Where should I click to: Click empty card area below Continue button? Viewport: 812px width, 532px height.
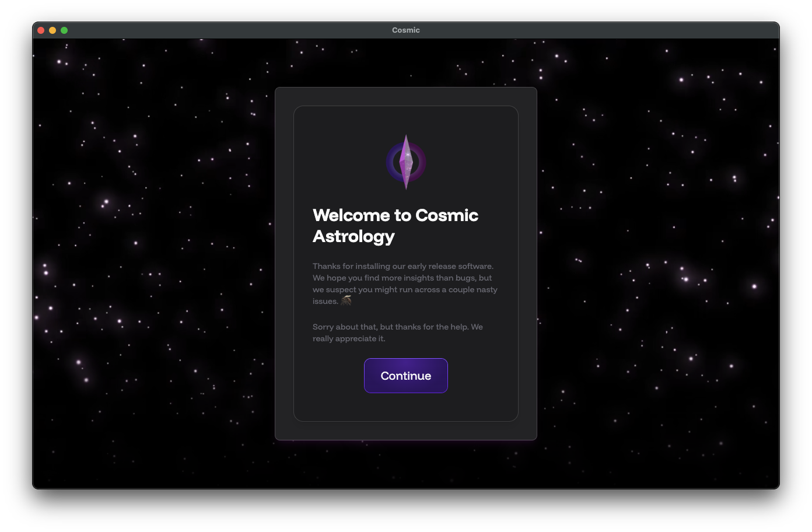coord(406,407)
